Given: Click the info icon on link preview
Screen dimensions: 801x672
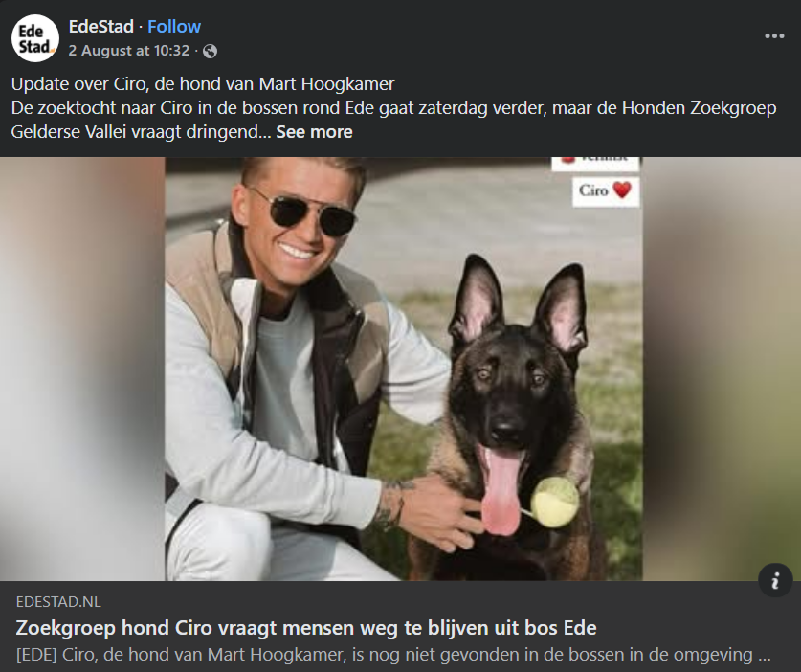Looking at the screenshot, I should (775, 580).
